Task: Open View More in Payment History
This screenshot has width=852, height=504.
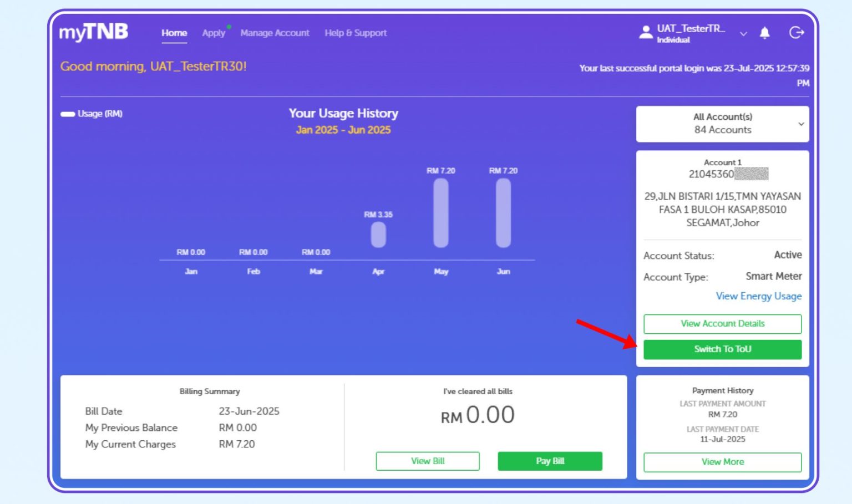Action: point(722,462)
